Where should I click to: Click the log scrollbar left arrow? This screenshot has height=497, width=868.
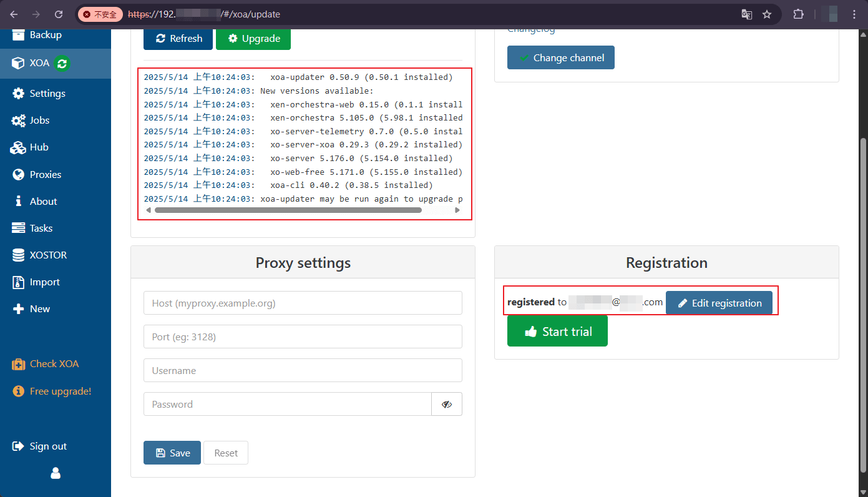coord(148,210)
